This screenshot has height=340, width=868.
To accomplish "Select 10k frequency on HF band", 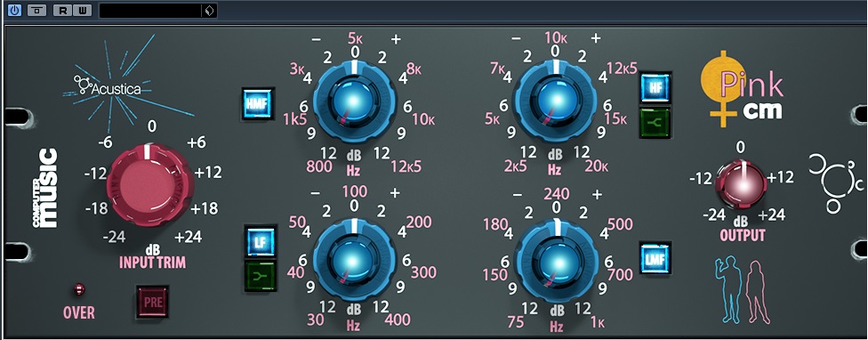I will (x=556, y=38).
